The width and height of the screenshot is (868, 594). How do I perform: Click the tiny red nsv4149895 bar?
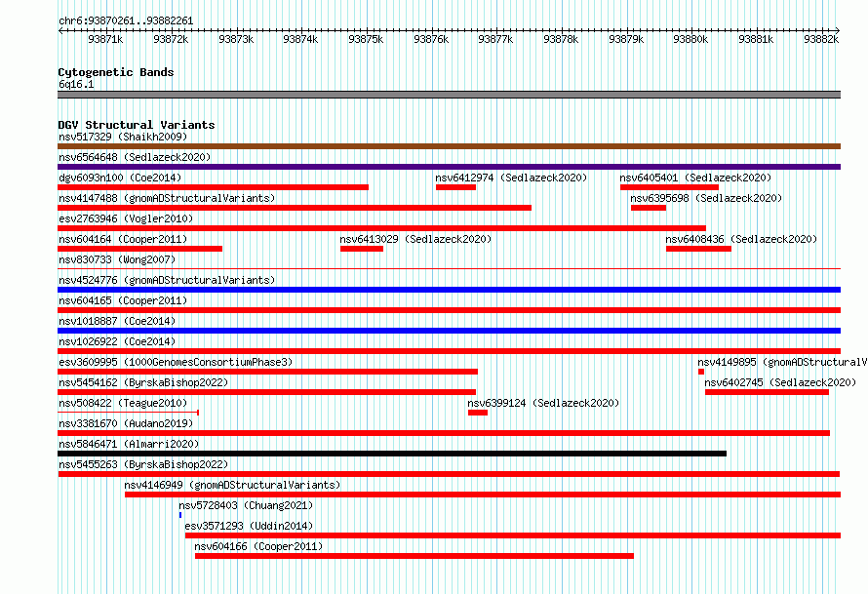(701, 372)
